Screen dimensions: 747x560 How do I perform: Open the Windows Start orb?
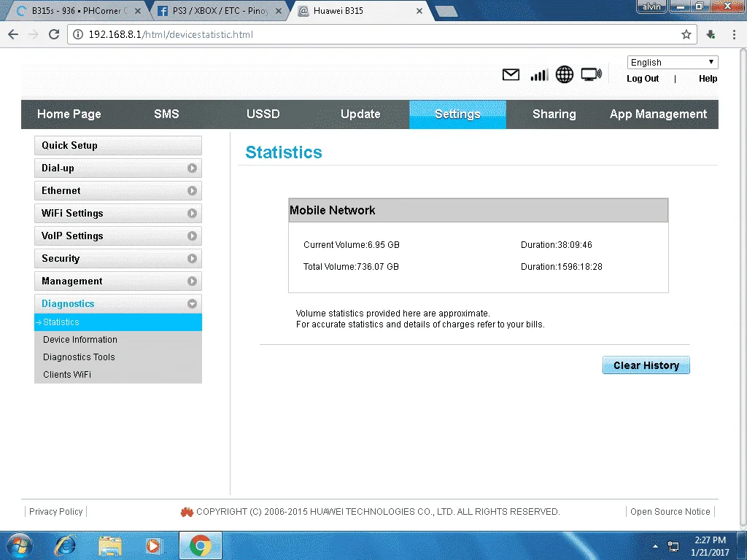pos(18,545)
